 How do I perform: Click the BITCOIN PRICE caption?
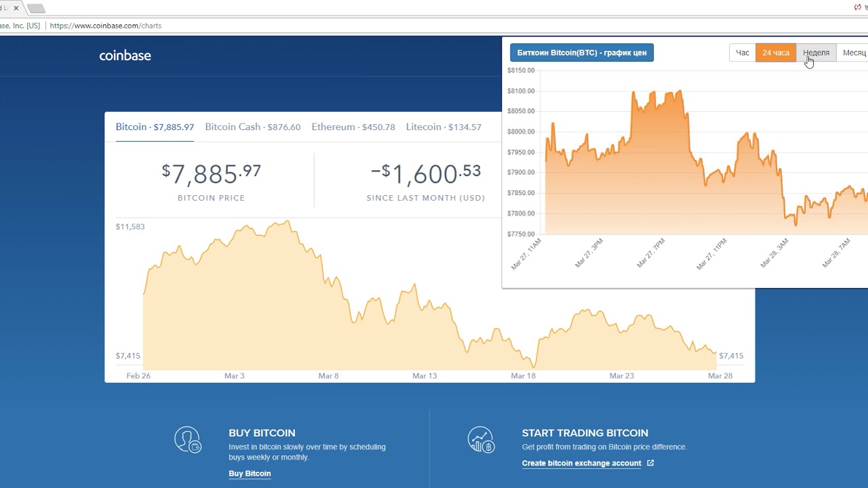pyautogui.click(x=211, y=198)
